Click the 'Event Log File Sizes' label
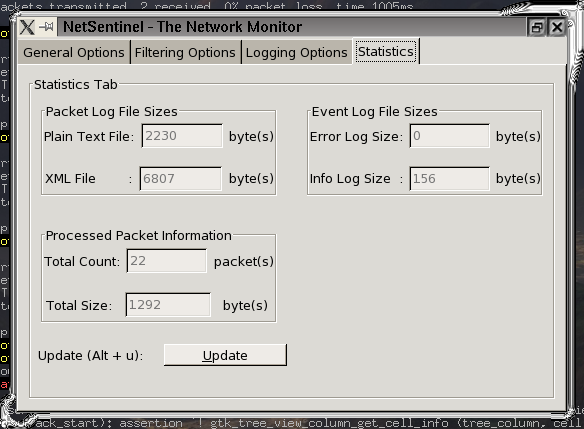The image size is (584, 429). (375, 112)
